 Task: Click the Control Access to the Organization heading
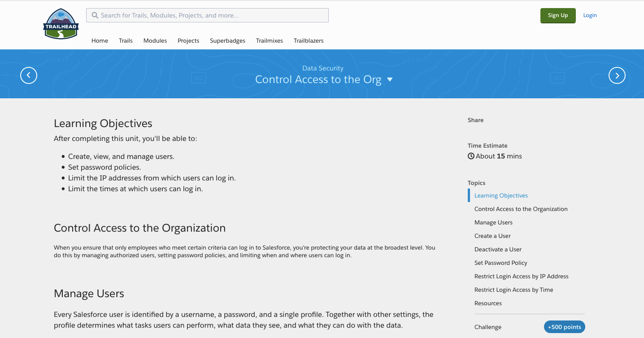click(139, 228)
